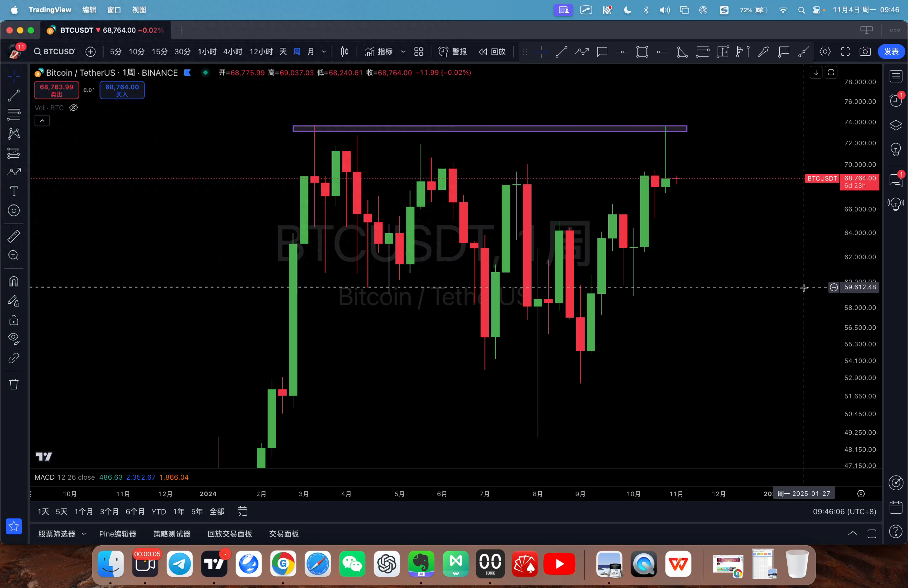Image resolution: width=908 pixels, height=588 pixels.
Task: Open the pattern drawing tools group
Action: 14,134
